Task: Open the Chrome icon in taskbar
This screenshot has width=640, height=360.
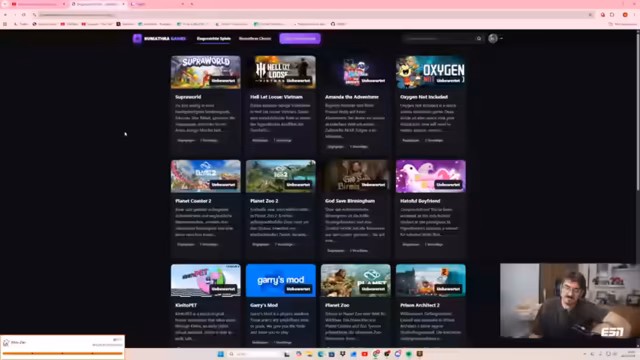Action: (376, 354)
